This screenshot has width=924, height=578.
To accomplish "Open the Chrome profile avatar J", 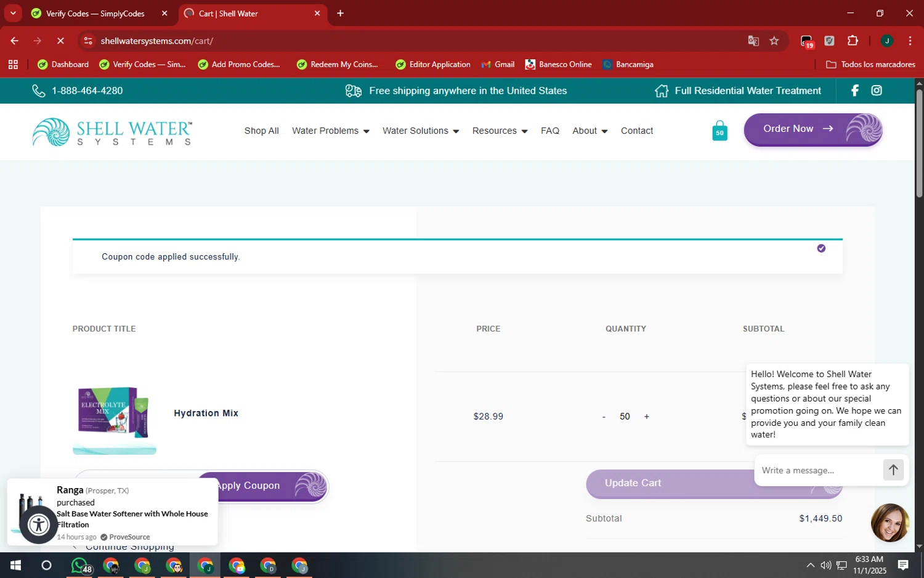I will point(887,41).
